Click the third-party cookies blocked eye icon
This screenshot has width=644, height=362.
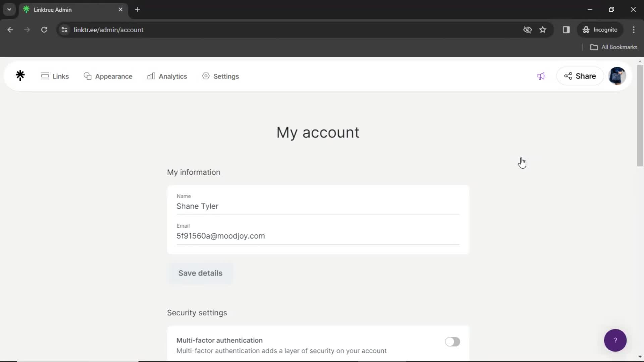(x=527, y=29)
